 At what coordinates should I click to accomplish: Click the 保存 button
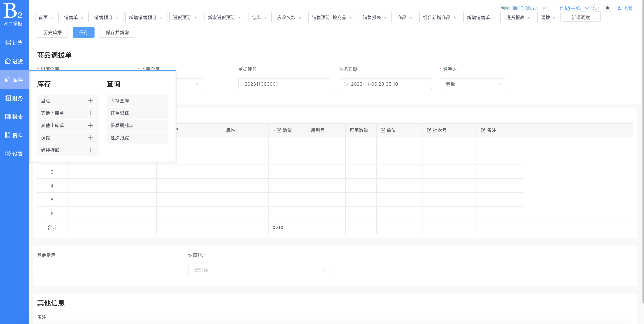point(83,32)
